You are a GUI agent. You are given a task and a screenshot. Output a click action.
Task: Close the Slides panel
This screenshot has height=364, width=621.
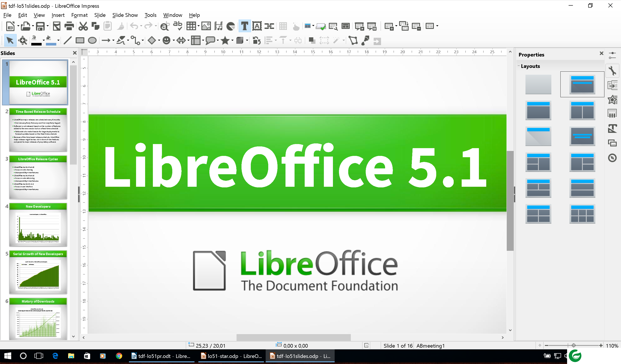pyautogui.click(x=75, y=53)
